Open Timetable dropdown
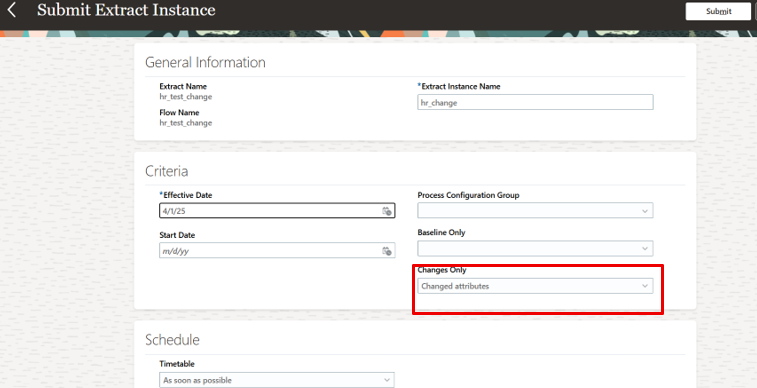The image size is (757, 388). 277,380
